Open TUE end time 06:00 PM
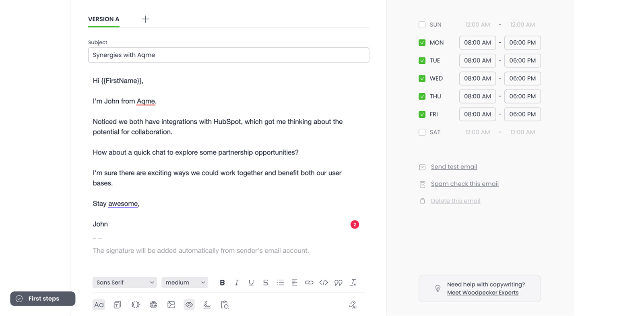 pos(522,60)
